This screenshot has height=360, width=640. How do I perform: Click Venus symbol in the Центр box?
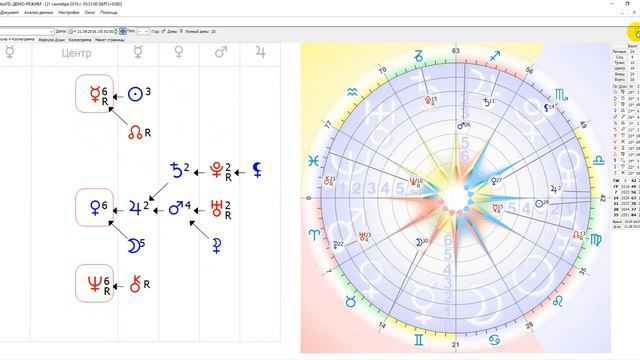pyautogui.click(x=95, y=207)
